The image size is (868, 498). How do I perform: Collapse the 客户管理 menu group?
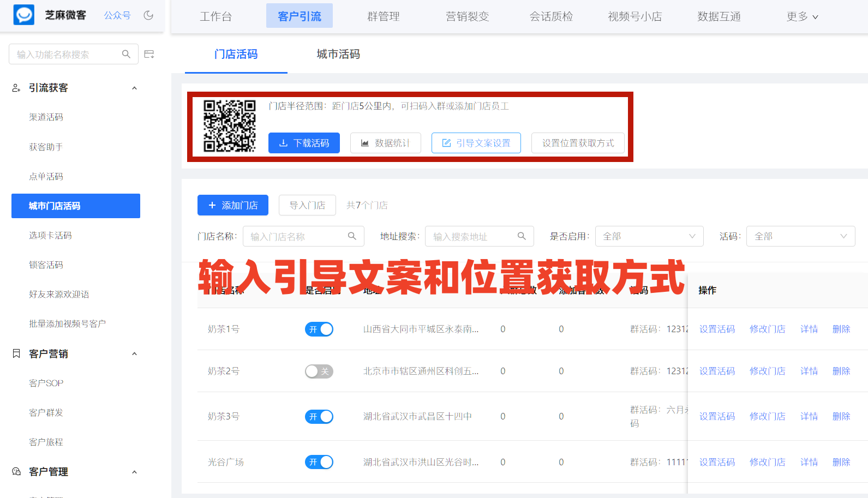(134, 472)
